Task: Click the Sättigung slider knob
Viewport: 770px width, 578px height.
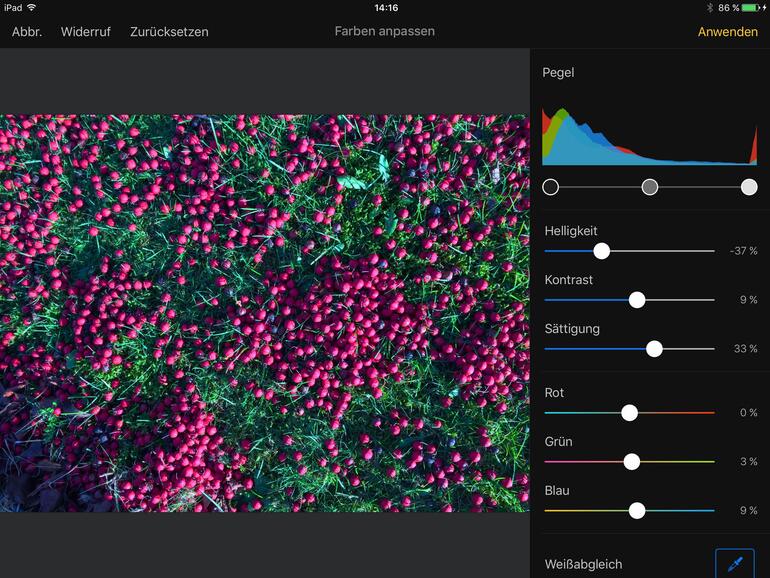Action: click(x=654, y=349)
